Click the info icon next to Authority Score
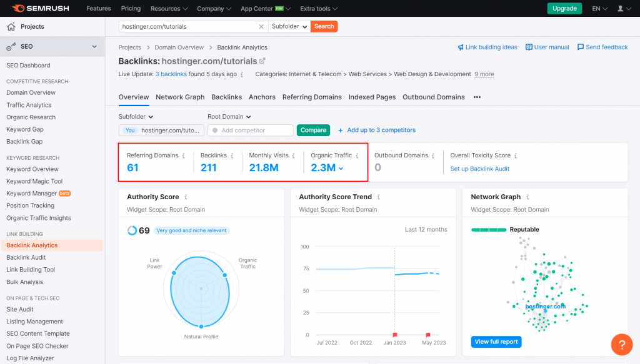640x364 pixels. coord(187,197)
